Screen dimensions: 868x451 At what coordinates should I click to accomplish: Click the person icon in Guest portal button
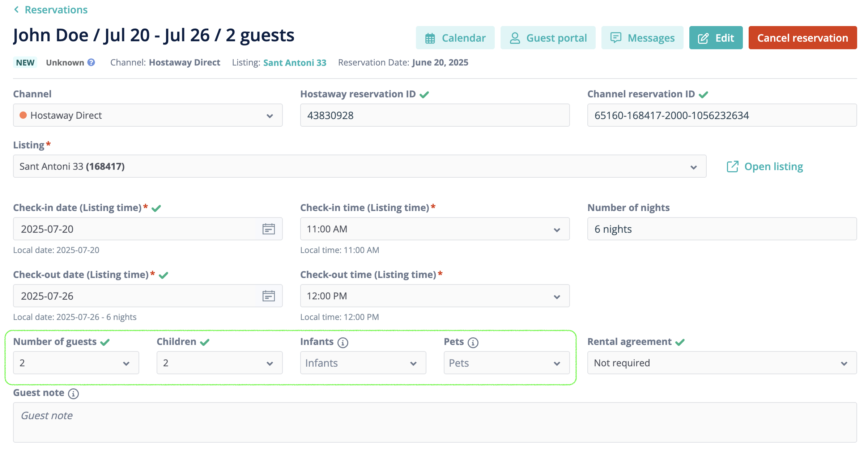[x=515, y=38]
